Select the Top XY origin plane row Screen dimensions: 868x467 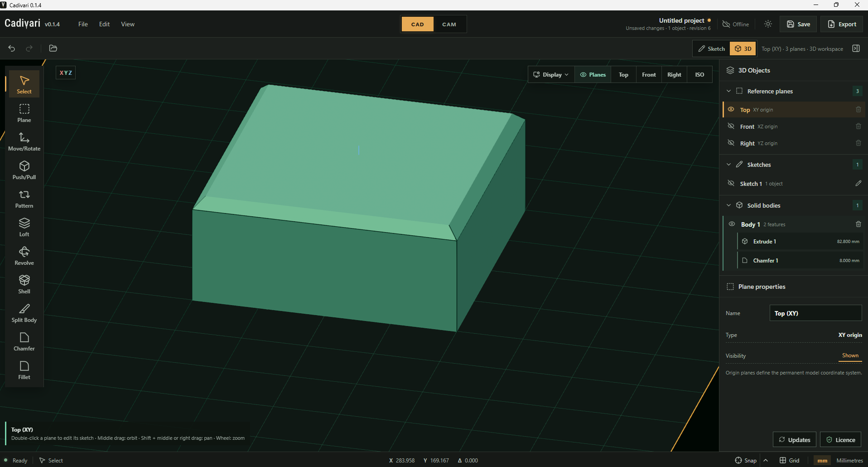click(793, 110)
